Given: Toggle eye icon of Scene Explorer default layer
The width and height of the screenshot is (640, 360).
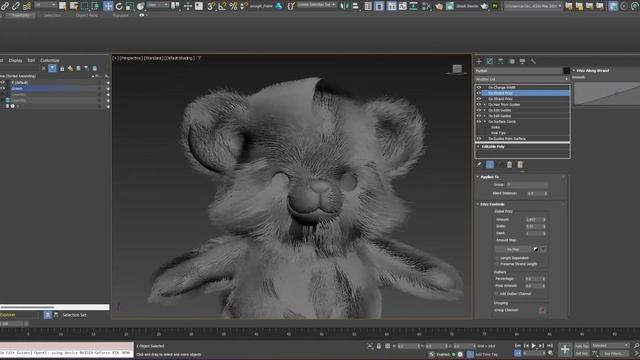Looking at the screenshot, I should coord(3,82).
